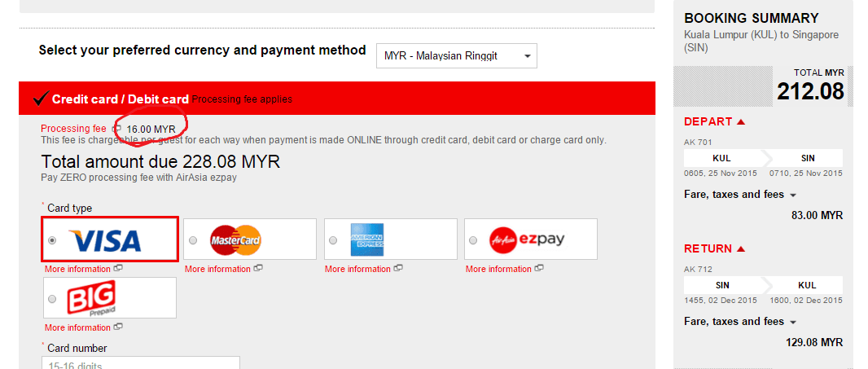Viewport: 868px width, 369px height.
Task: Click the KUL destination box under RETURN
Action: click(x=808, y=285)
